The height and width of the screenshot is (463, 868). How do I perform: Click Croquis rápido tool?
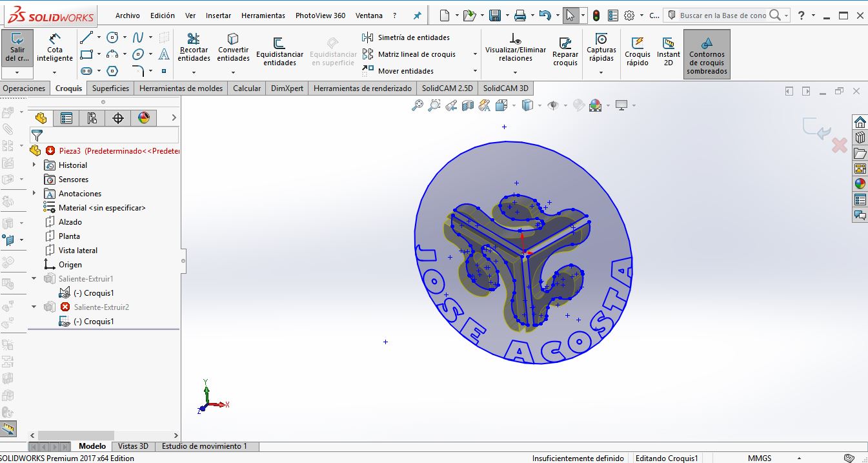click(x=638, y=51)
